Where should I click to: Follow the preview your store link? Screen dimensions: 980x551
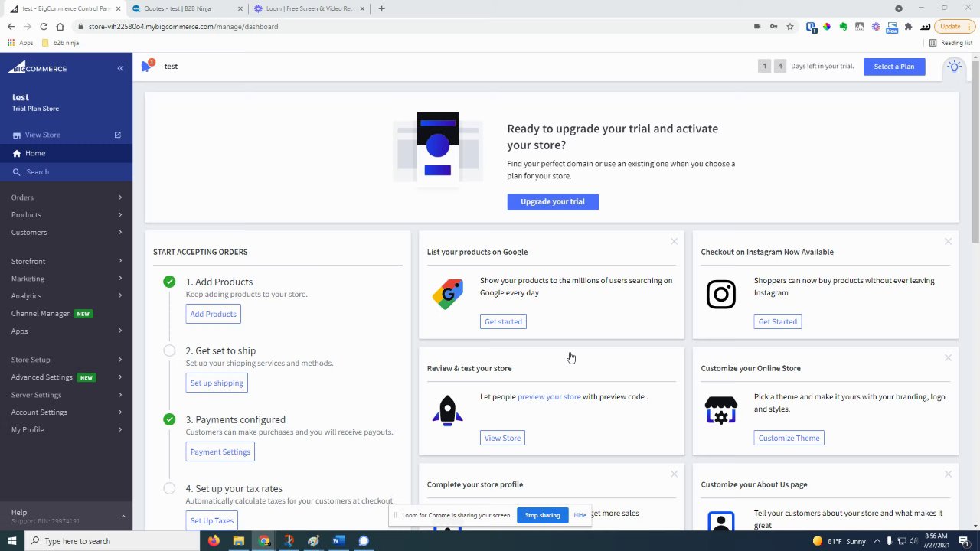(x=549, y=397)
